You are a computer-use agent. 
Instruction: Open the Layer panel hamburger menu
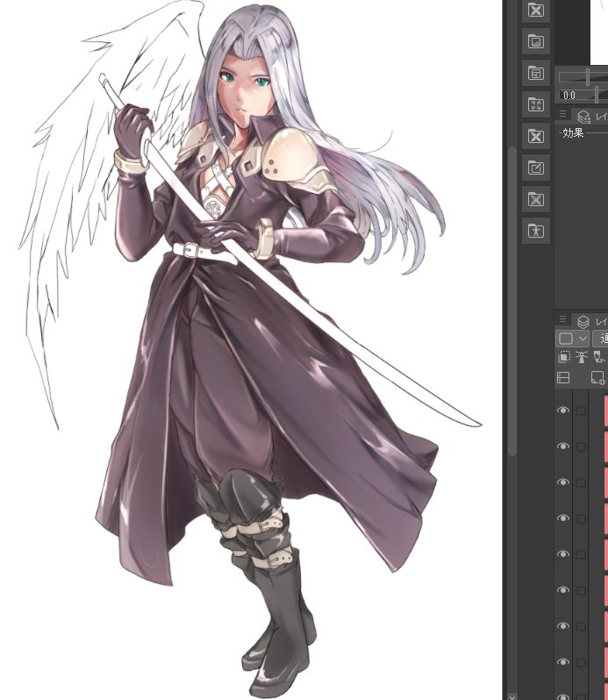coord(562,319)
